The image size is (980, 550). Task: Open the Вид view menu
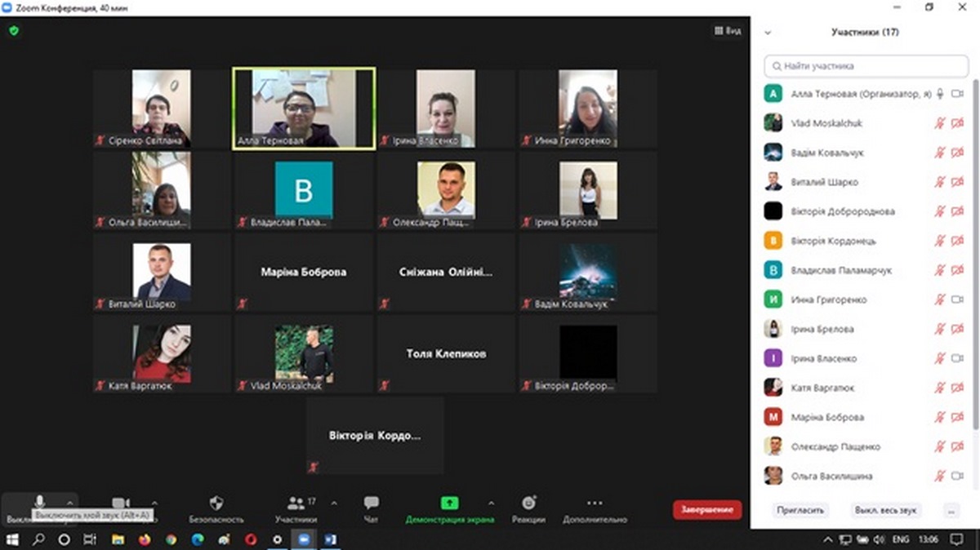[728, 31]
